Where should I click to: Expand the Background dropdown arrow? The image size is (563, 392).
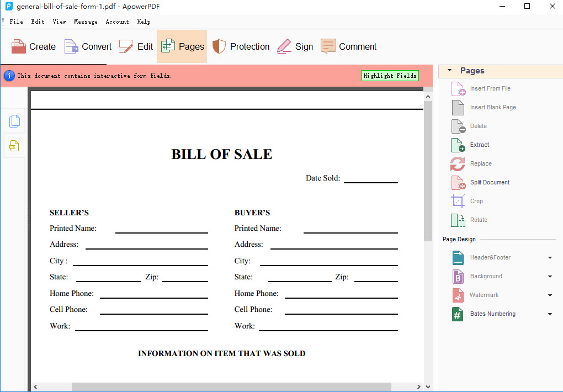[550, 276]
